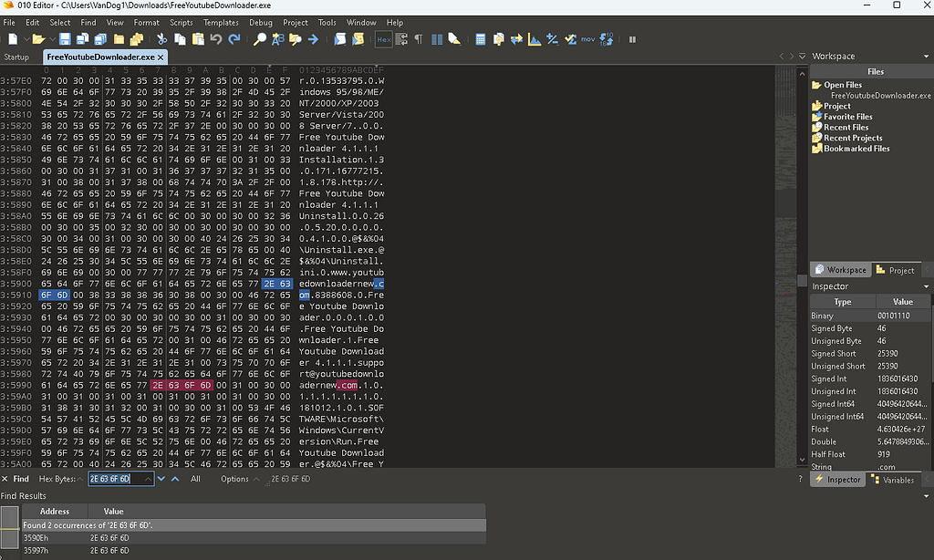Open the File menu

coord(9,23)
